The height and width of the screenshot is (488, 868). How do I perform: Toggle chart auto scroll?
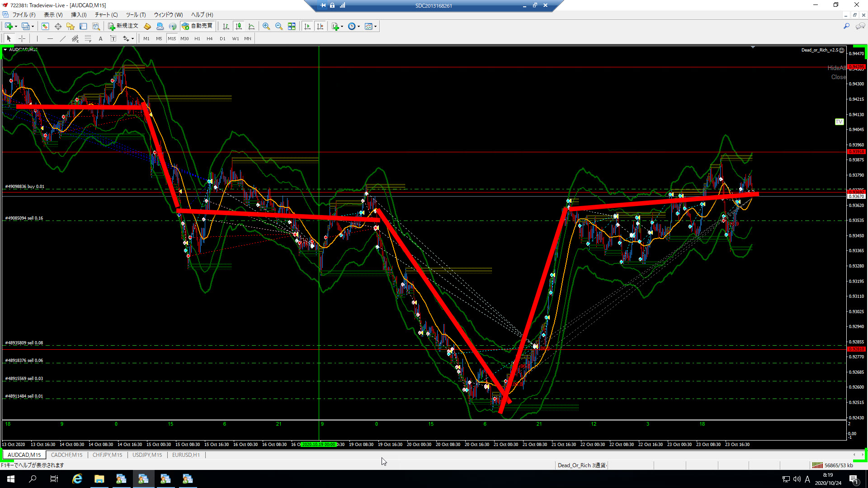pos(307,26)
